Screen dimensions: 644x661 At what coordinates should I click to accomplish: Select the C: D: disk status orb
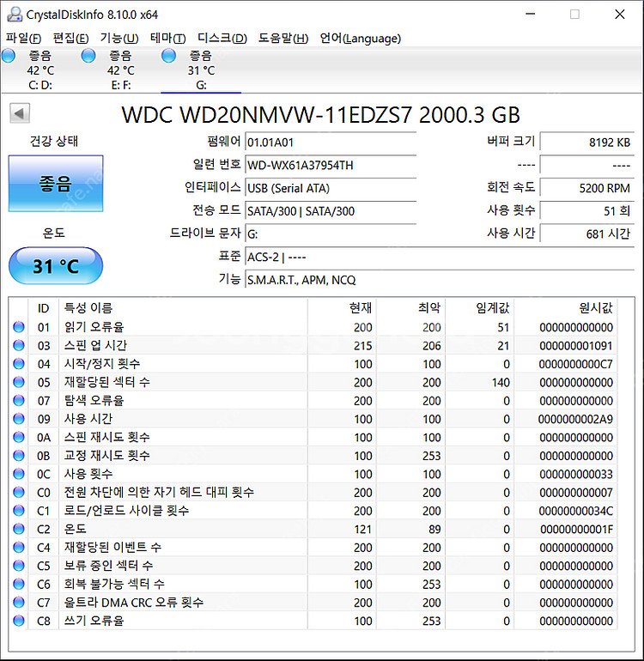9,56
